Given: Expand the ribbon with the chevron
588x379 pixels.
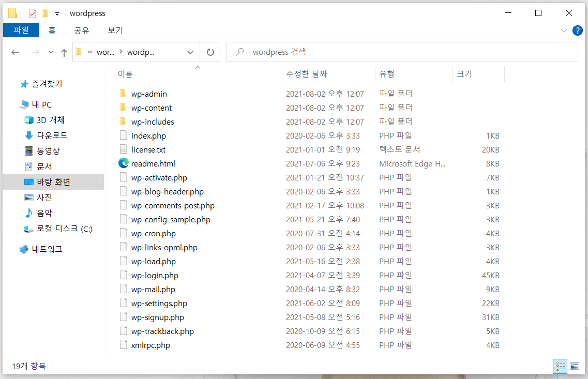Looking at the screenshot, I should 564,31.
